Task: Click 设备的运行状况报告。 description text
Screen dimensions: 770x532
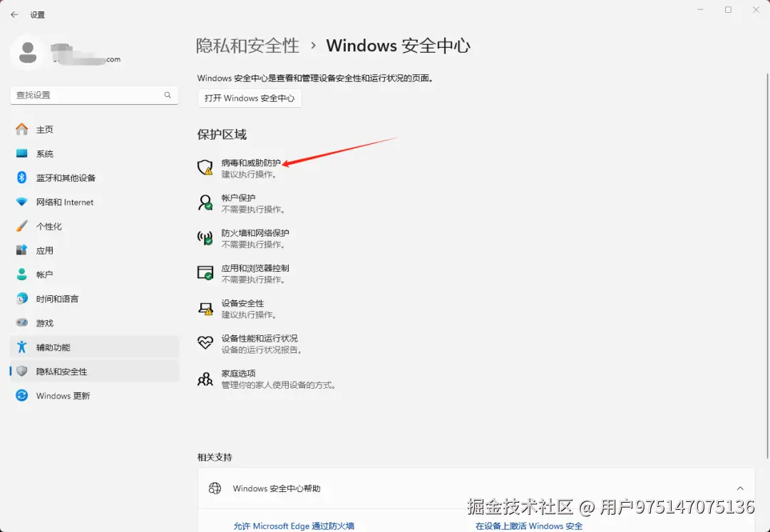Action: click(x=262, y=349)
